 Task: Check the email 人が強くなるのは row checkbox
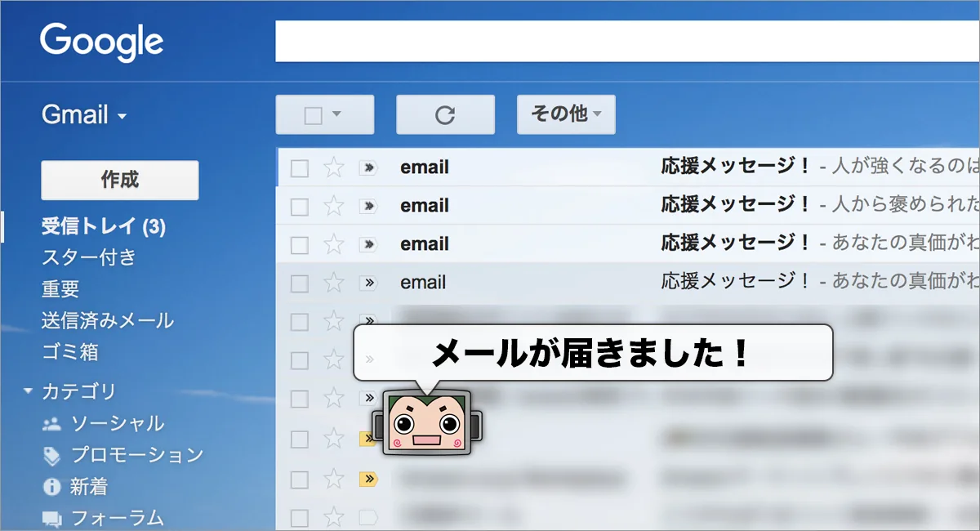300,168
